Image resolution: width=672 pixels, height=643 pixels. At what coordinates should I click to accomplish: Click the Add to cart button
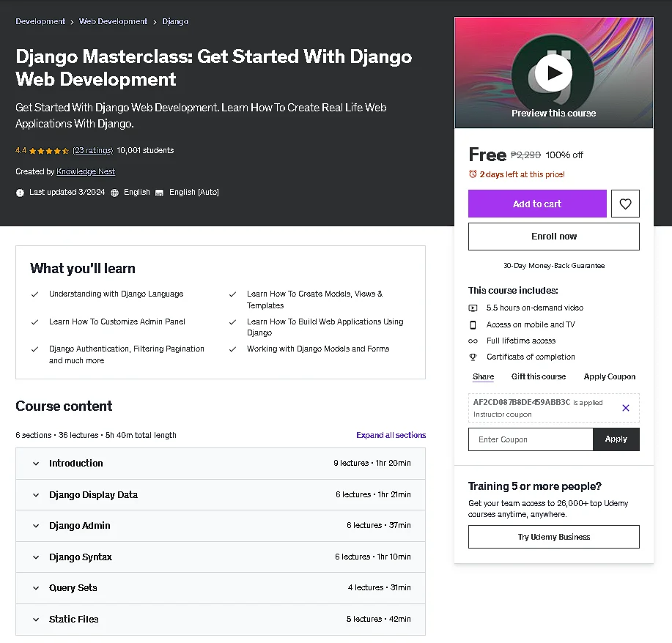point(537,204)
